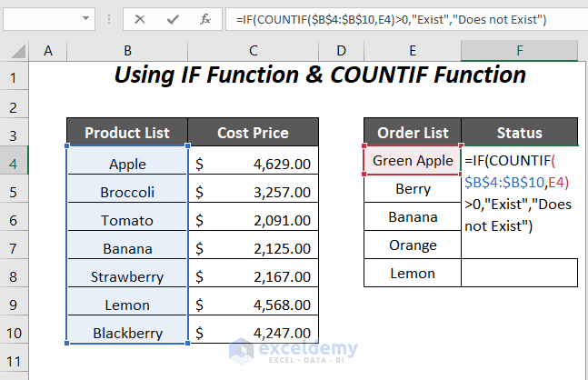This screenshot has width=588, height=380.
Task: Open Insert Function fx icon
Action: (205, 18)
